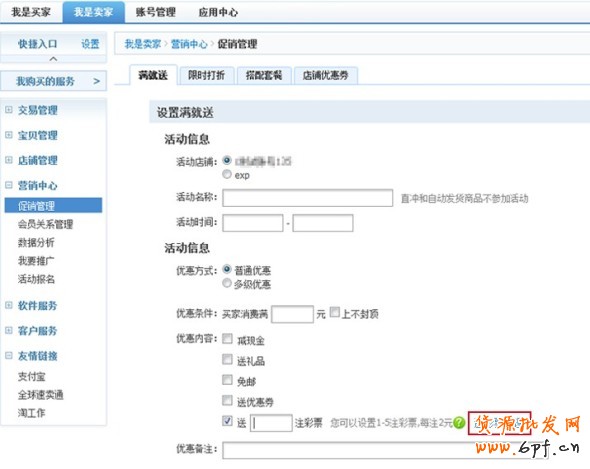590x469 pixels.
Task: Tick the 免邮 checkbox
Action: point(227,379)
